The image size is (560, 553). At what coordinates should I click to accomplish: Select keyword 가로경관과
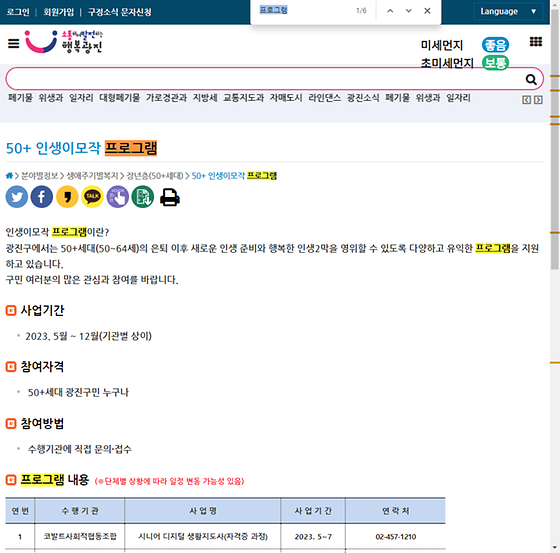tap(166, 98)
